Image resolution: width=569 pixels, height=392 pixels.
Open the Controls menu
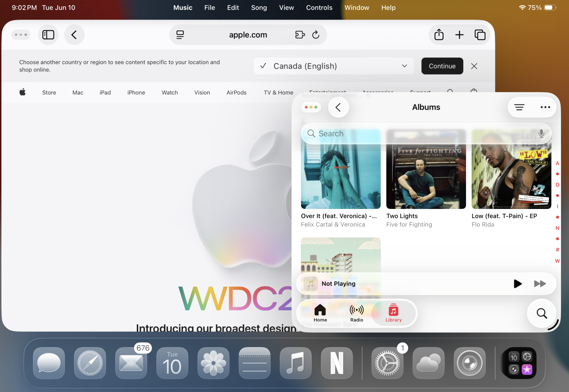319,8
